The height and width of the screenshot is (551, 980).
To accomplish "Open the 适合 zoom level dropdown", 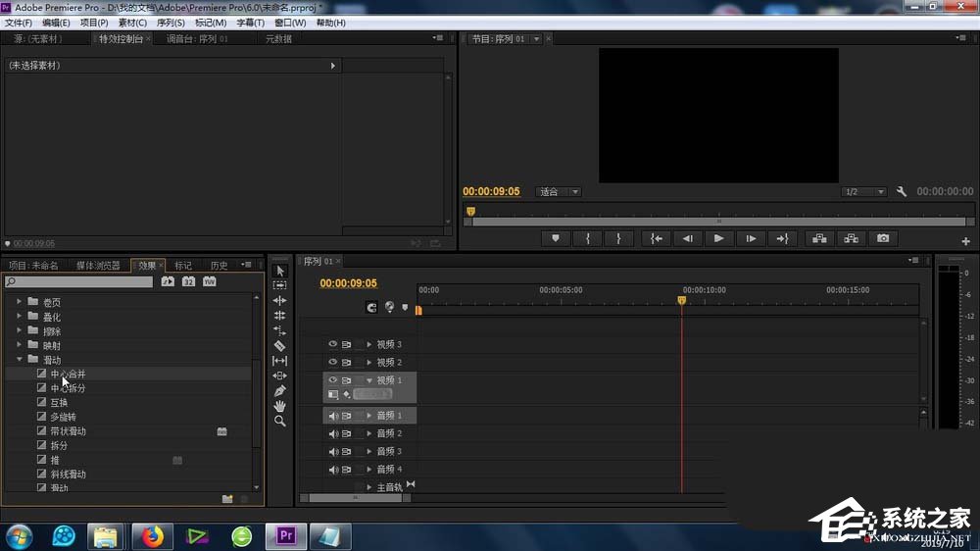I will point(560,192).
